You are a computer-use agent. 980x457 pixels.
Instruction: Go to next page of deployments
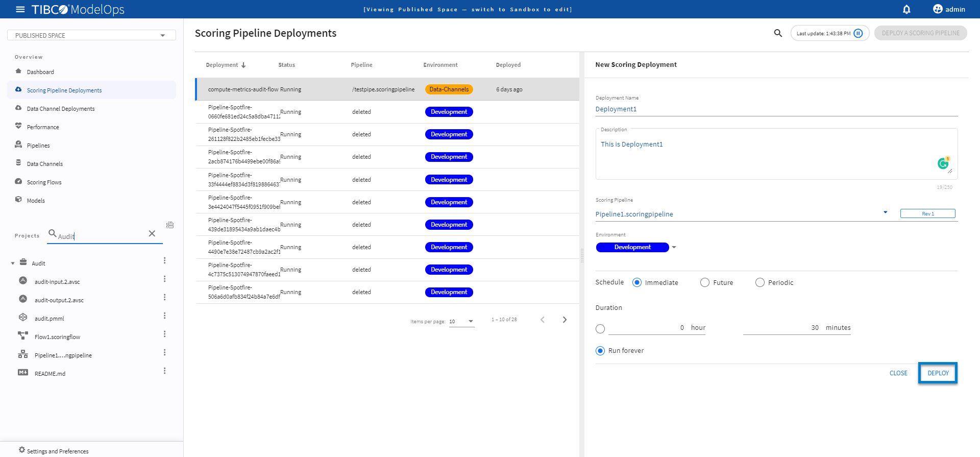pyautogui.click(x=565, y=320)
